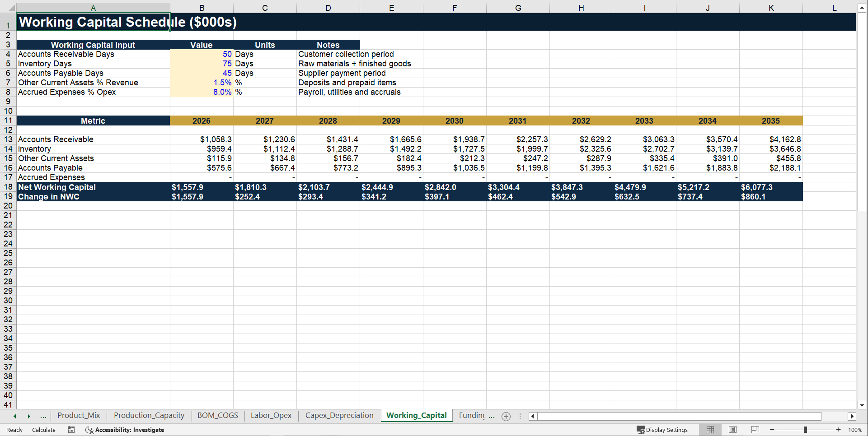Click the 100% zoom level
868x436 pixels.
[855, 430]
